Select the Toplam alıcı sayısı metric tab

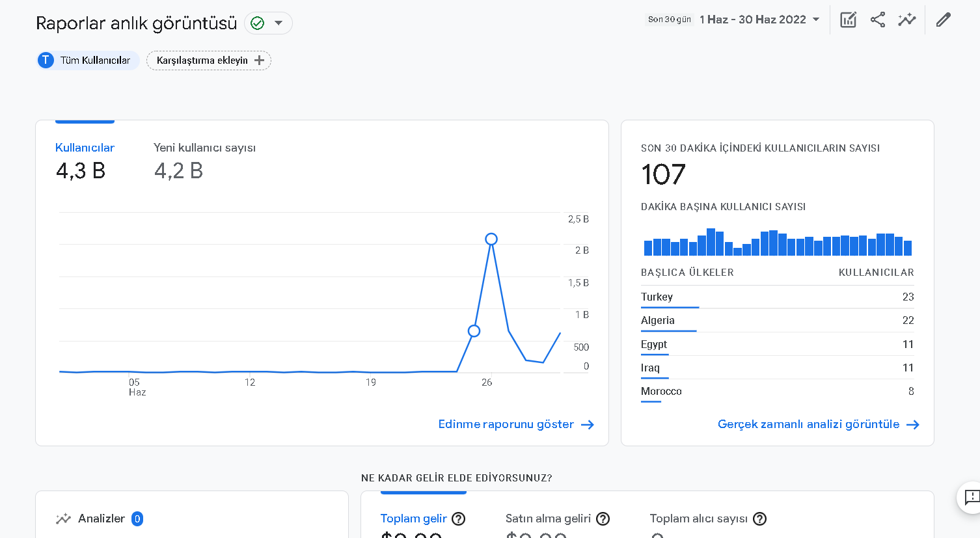pos(698,518)
